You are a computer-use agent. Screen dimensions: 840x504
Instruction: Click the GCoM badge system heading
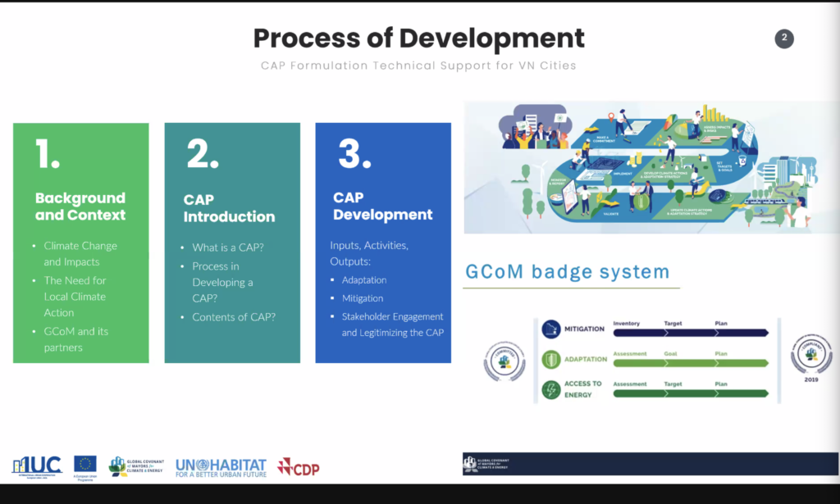click(x=567, y=271)
